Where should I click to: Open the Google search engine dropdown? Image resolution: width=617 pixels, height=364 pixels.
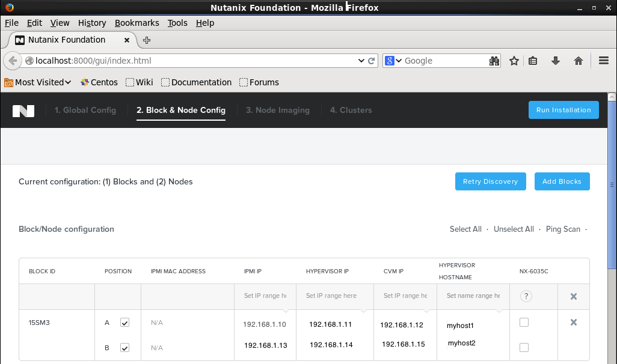(x=393, y=61)
